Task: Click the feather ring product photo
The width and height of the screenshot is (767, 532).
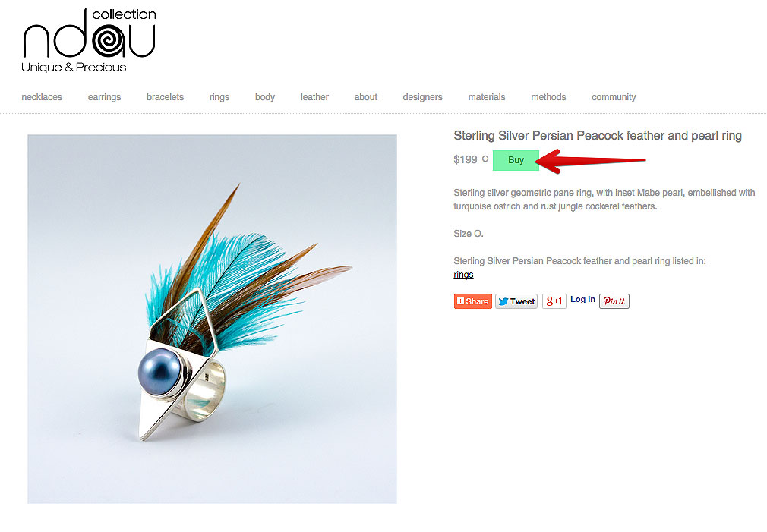Action: coord(212,319)
